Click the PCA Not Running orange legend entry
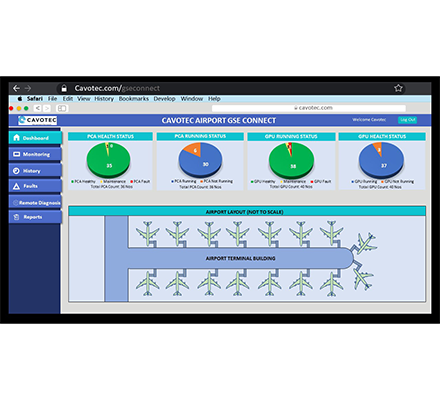The height and width of the screenshot is (400, 440). [x=216, y=181]
